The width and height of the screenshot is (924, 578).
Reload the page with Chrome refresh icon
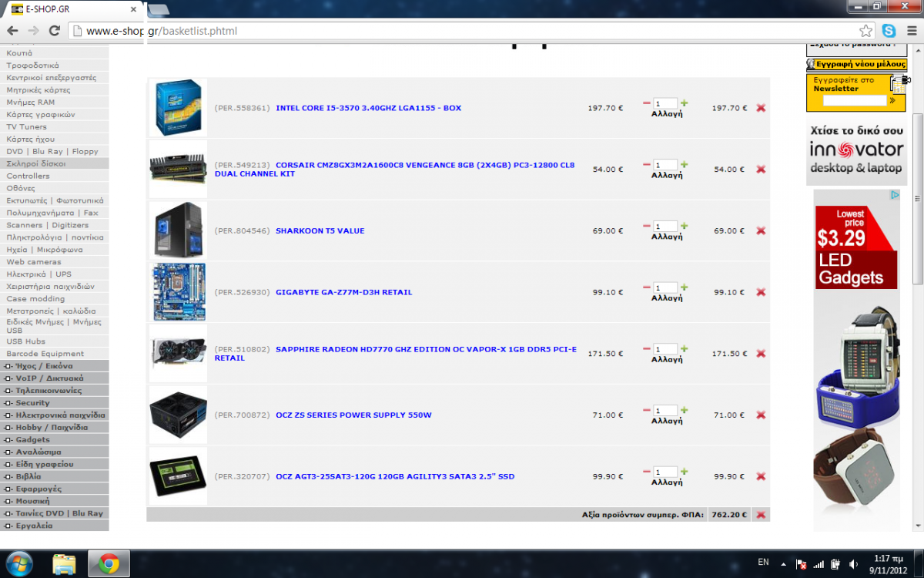click(54, 31)
